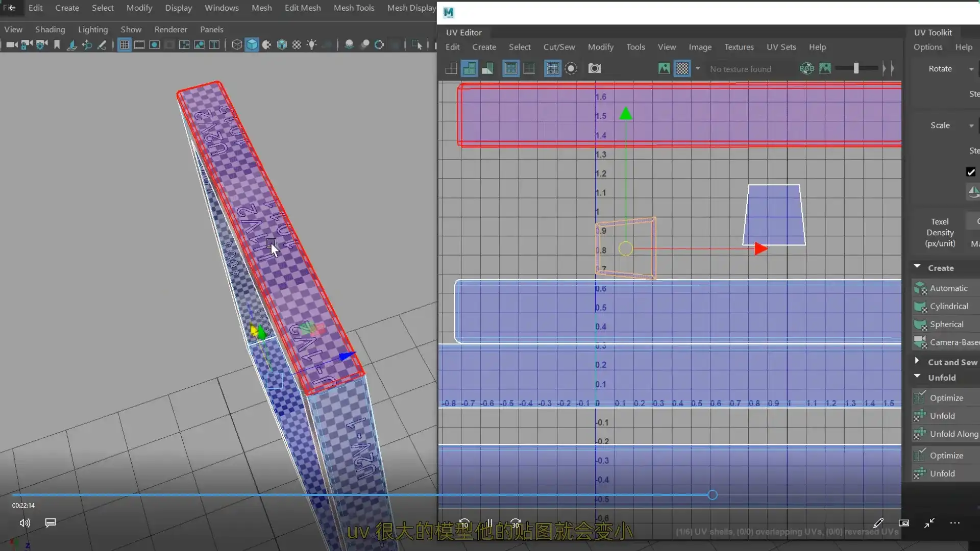Toggle viewport grid display button
The width and height of the screenshot is (980, 551).
125,45
